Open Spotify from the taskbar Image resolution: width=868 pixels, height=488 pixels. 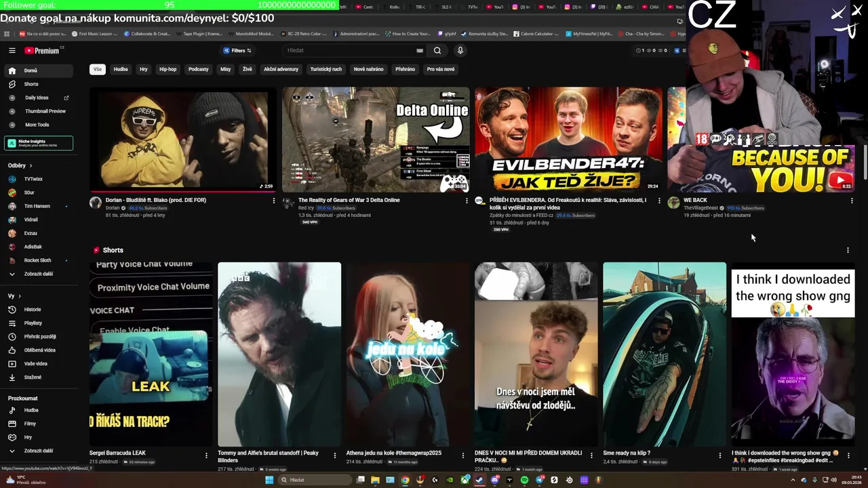coord(524,480)
